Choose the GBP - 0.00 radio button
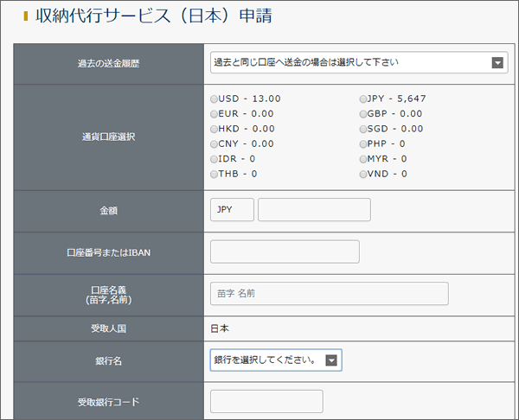Image resolution: width=519 pixels, height=420 pixels. click(x=363, y=114)
